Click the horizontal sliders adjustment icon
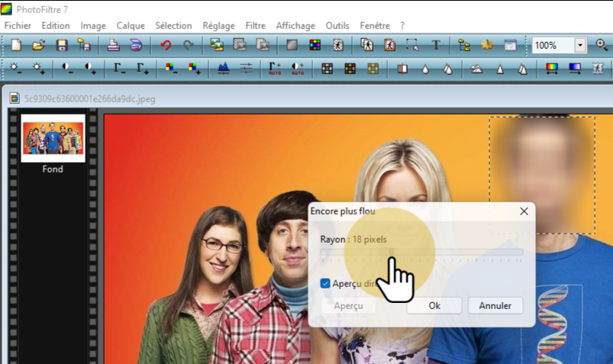This screenshot has height=364, width=613. point(246,69)
